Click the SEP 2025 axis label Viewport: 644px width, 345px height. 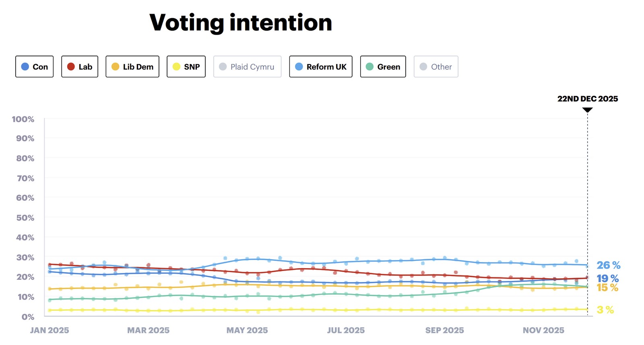[x=444, y=331]
